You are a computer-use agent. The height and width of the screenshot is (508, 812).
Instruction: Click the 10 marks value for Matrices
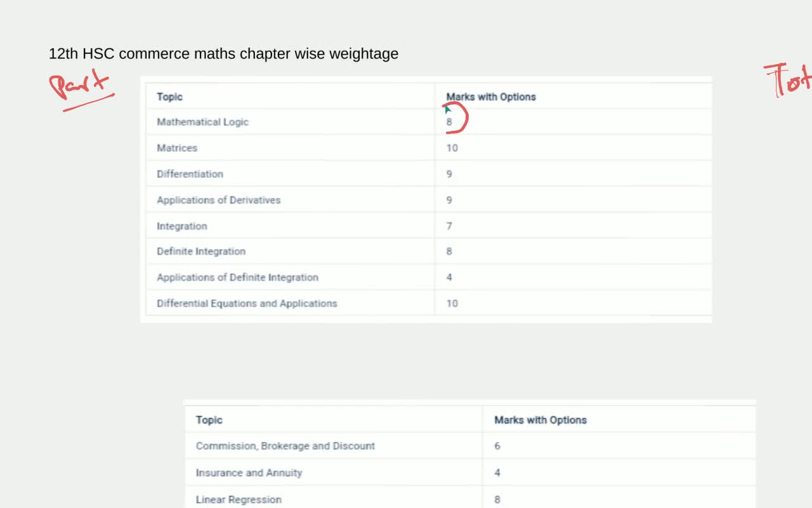click(x=452, y=148)
